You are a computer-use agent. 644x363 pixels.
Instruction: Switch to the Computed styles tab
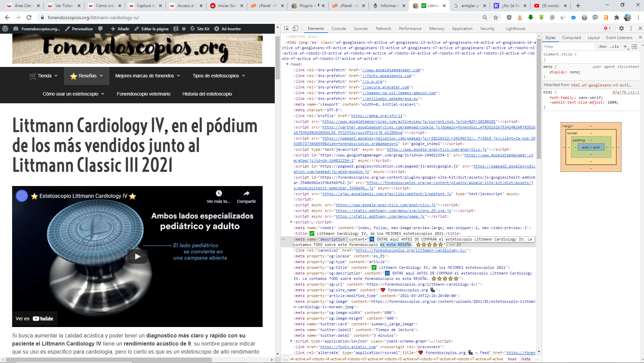571,38
